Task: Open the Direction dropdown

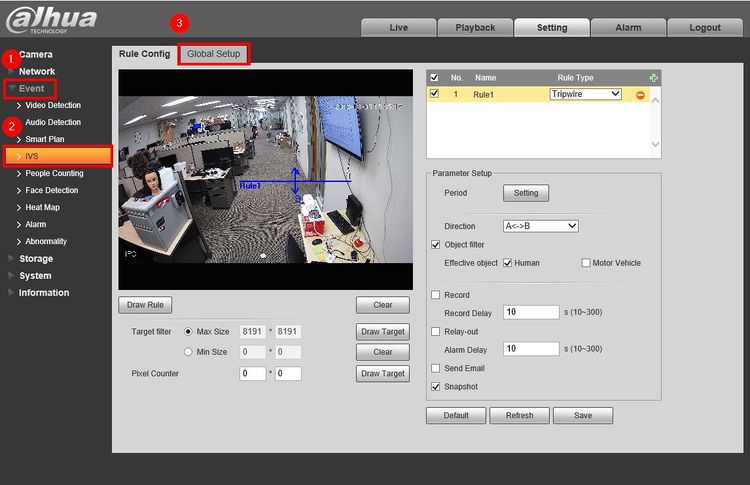Action: tap(540, 226)
